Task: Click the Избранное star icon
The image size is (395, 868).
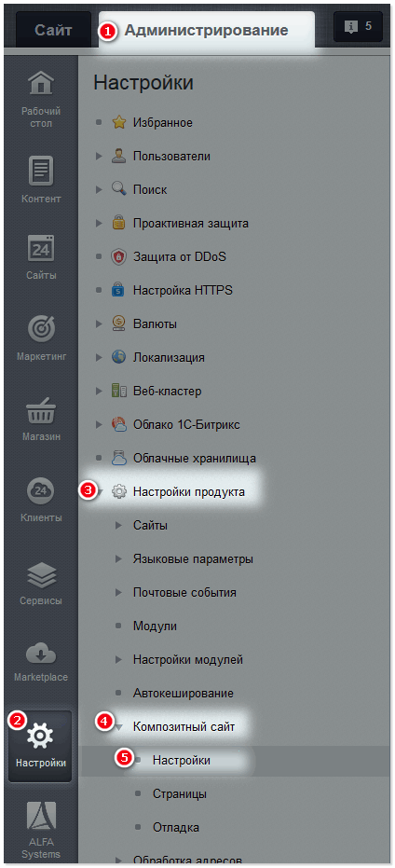Action: (x=119, y=122)
